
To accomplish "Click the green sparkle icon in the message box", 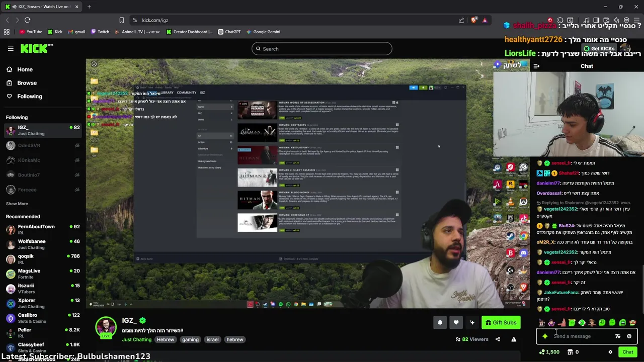I will tap(545, 336).
